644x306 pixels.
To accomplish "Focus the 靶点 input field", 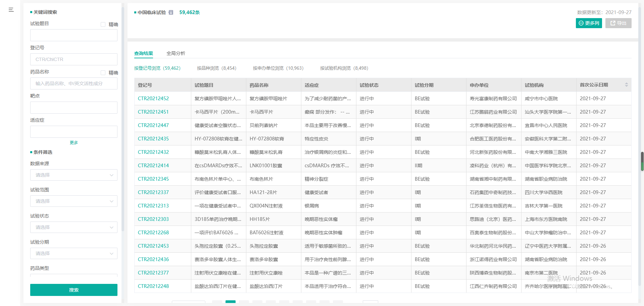I will (x=74, y=108).
